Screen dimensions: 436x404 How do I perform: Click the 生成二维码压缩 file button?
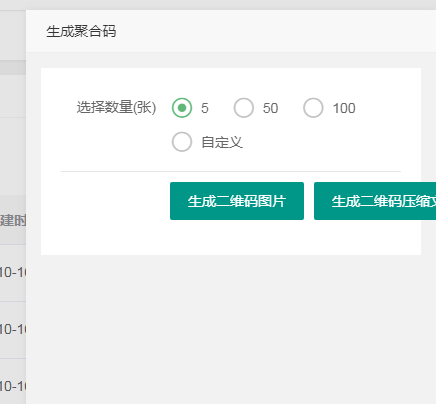click(x=375, y=201)
